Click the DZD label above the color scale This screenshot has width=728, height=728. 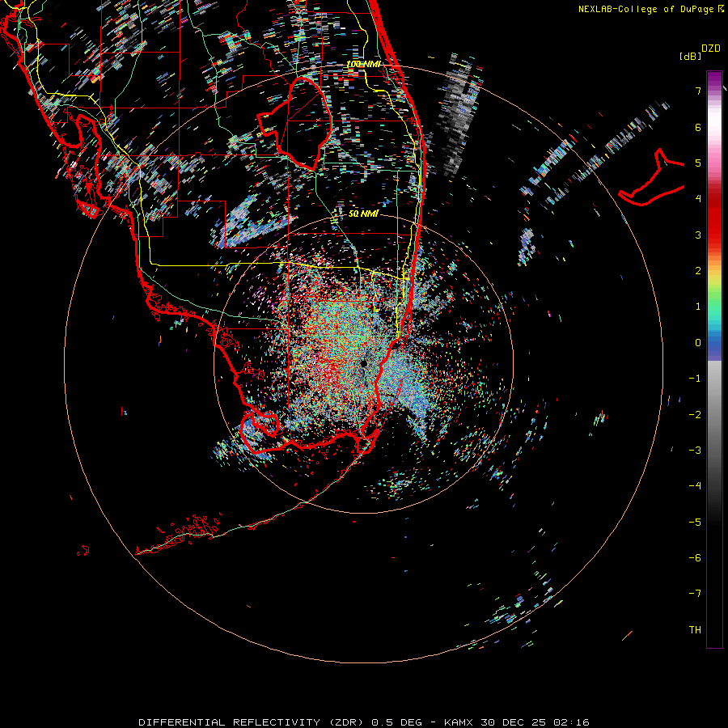(x=711, y=49)
